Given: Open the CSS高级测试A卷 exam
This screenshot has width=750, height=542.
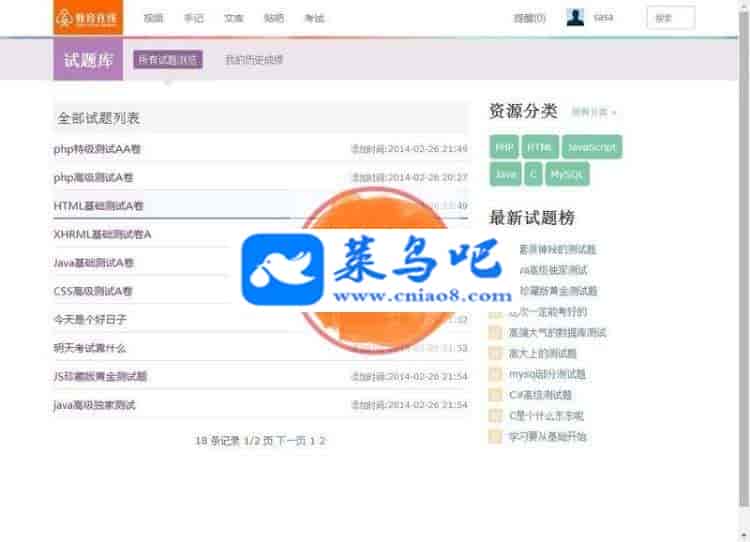Looking at the screenshot, I should tap(93, 291).
